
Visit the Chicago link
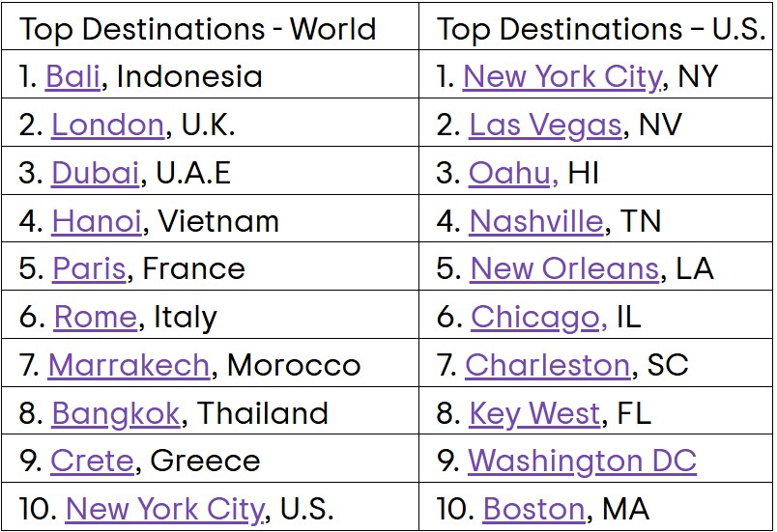[537, 318]
